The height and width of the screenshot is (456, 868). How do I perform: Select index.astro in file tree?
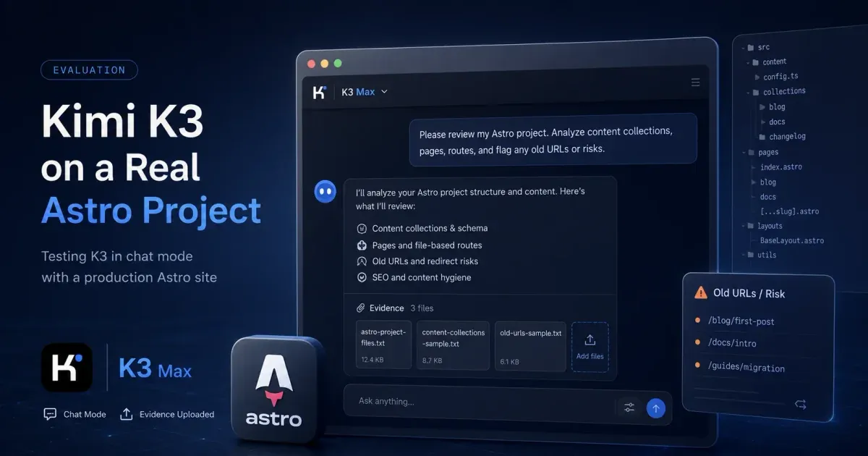[780, 166]
